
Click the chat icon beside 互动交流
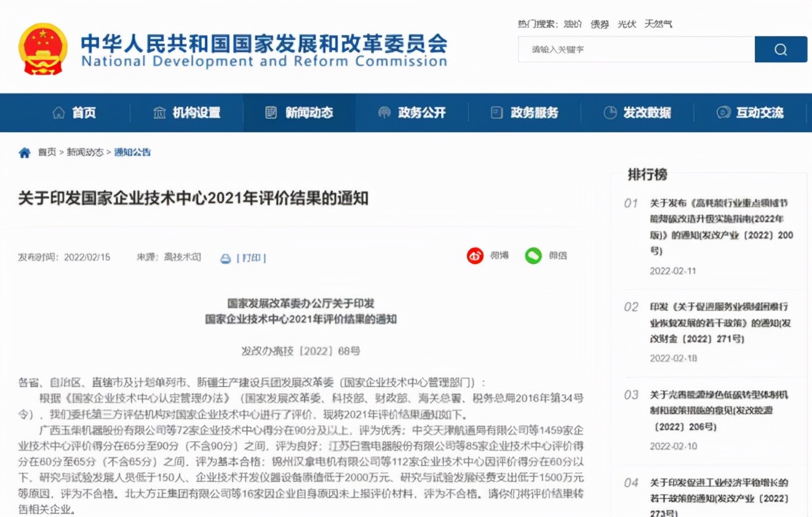click(723, 113)
